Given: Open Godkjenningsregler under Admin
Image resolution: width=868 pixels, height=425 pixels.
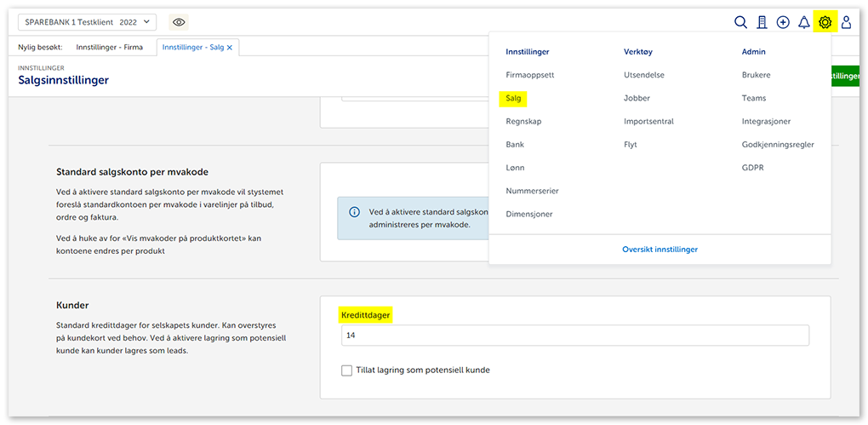Looking at the screenshot, I should tap(778, 145).
